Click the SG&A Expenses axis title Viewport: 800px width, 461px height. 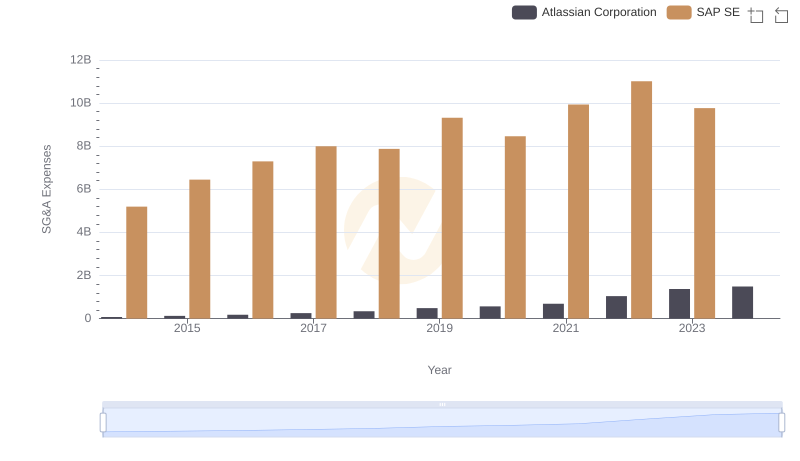46,189
